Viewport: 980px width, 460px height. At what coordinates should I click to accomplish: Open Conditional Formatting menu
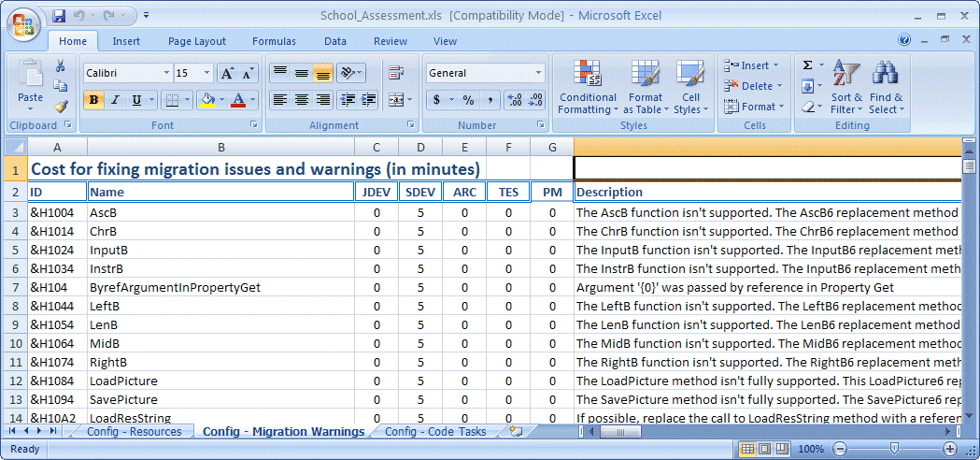click(x=588, y=86)
